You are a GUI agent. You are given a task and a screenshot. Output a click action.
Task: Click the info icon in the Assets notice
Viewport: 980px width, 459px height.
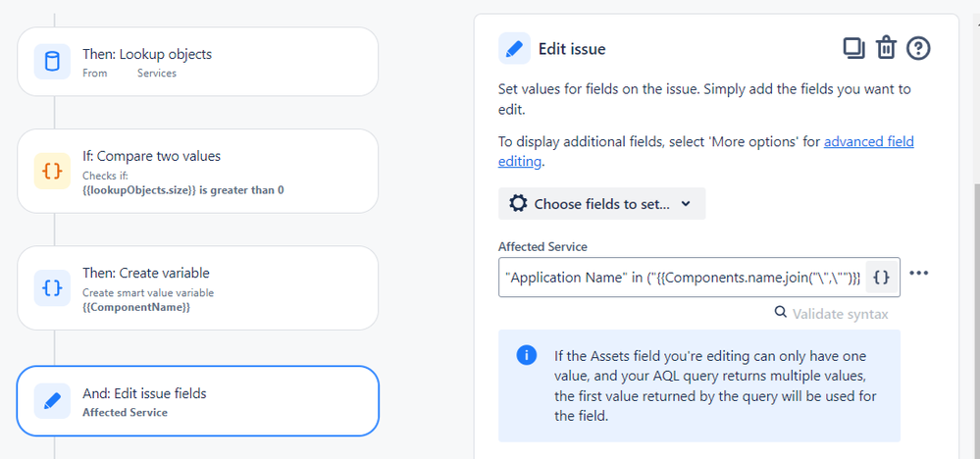tap(527, 354)
